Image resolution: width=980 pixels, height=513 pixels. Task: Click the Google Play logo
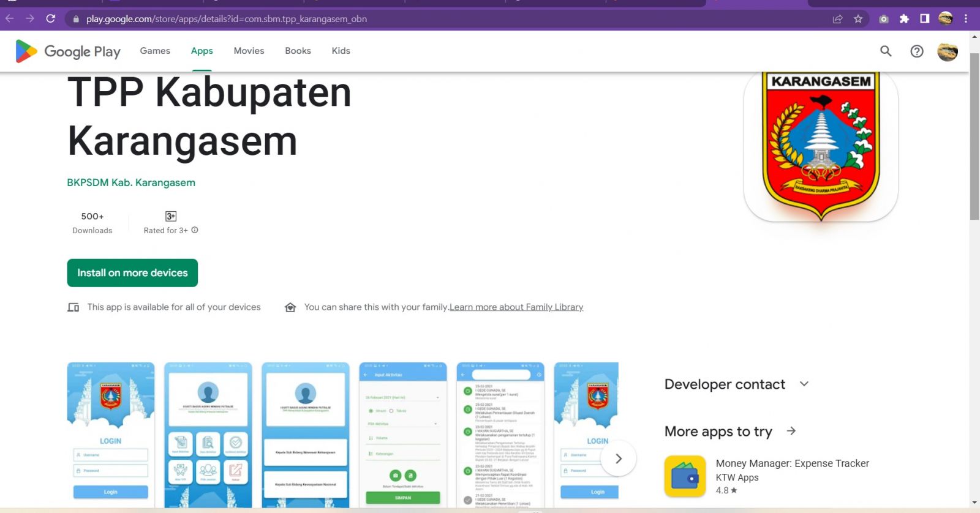point(68,51)
